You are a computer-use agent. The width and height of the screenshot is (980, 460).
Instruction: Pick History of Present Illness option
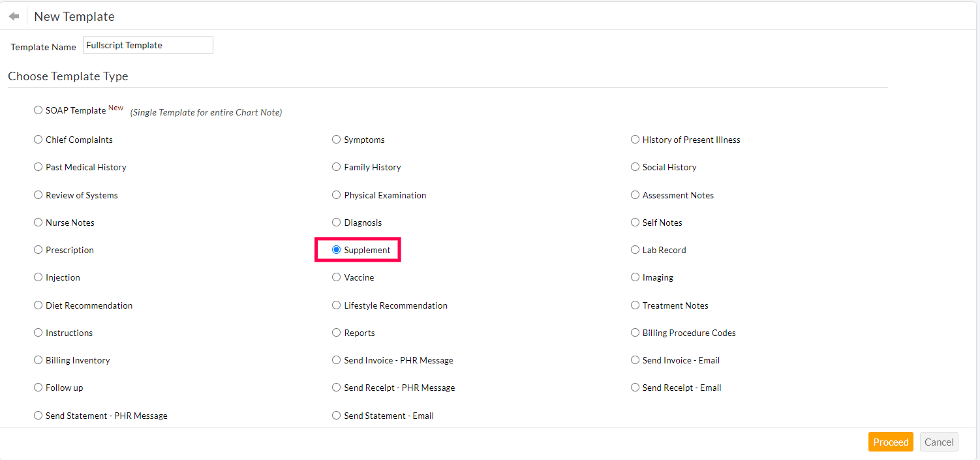(635, 140)
